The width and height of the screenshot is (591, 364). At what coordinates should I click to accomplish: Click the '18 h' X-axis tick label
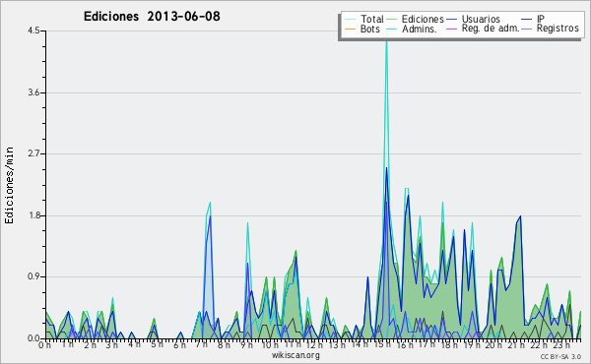(x=449, y=345)
